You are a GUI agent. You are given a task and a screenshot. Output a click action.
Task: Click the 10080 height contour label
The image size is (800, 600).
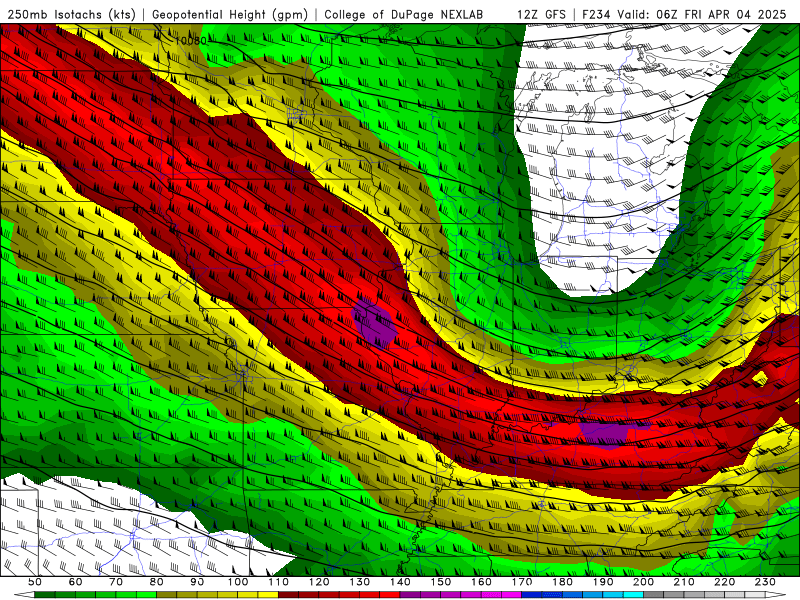coord(190,40)
